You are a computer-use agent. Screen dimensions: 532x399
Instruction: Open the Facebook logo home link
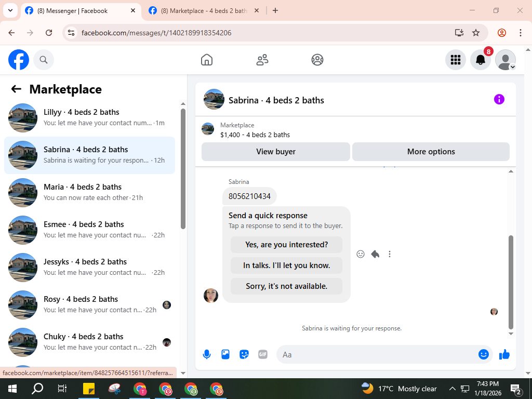coord(19,60)
